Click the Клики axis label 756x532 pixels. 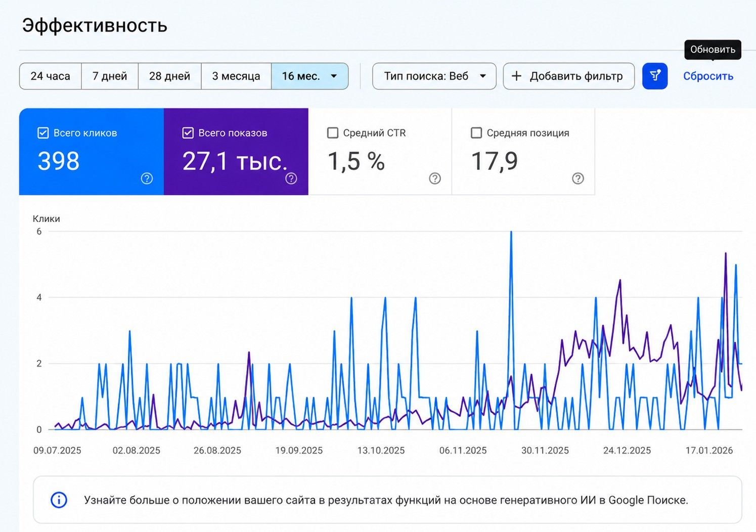coord(47,218)
